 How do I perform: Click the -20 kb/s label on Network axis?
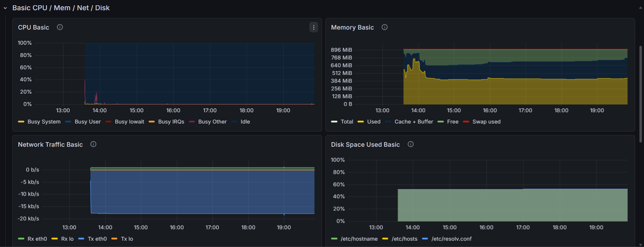29,218
